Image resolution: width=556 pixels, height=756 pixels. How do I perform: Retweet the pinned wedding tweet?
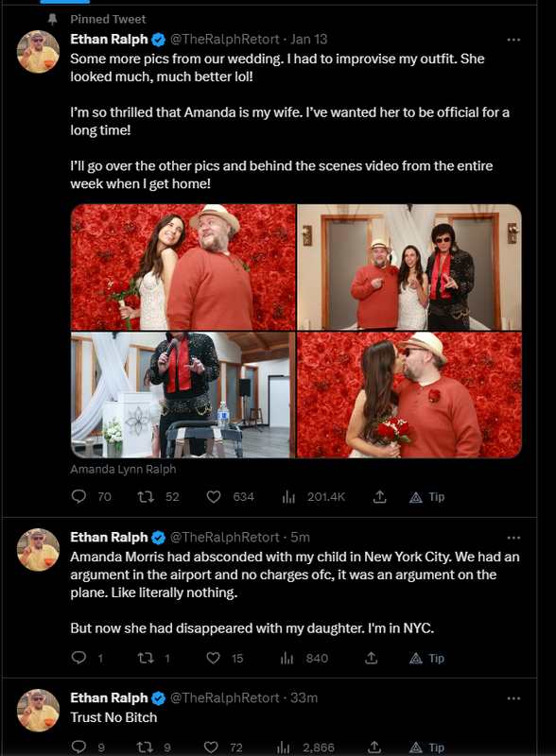pos(146,497)
